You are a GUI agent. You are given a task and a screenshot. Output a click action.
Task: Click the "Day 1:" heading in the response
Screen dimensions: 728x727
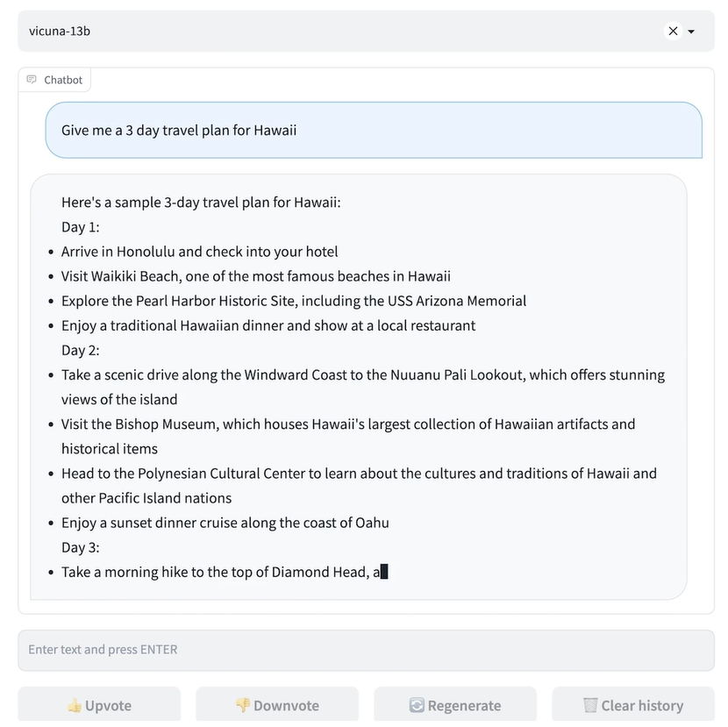click(81, 227)
